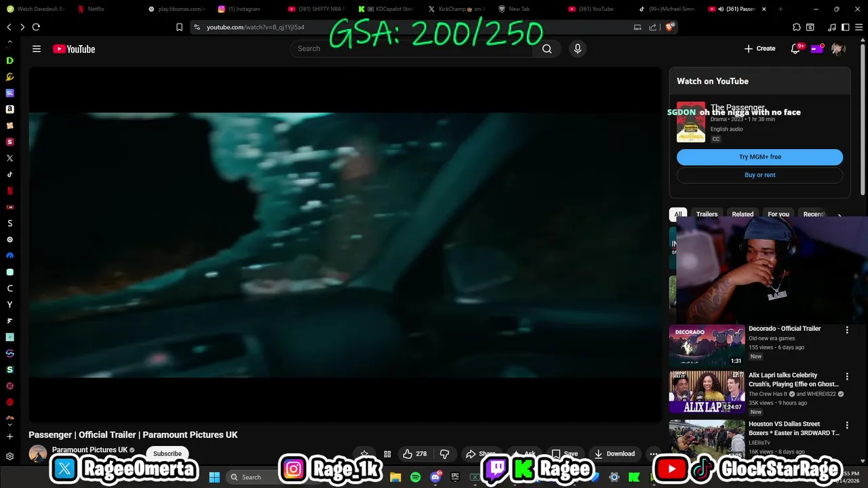The image size is (868, 488).
Task: Click the Try MGM+ free button
Action: tap(759, 157)
